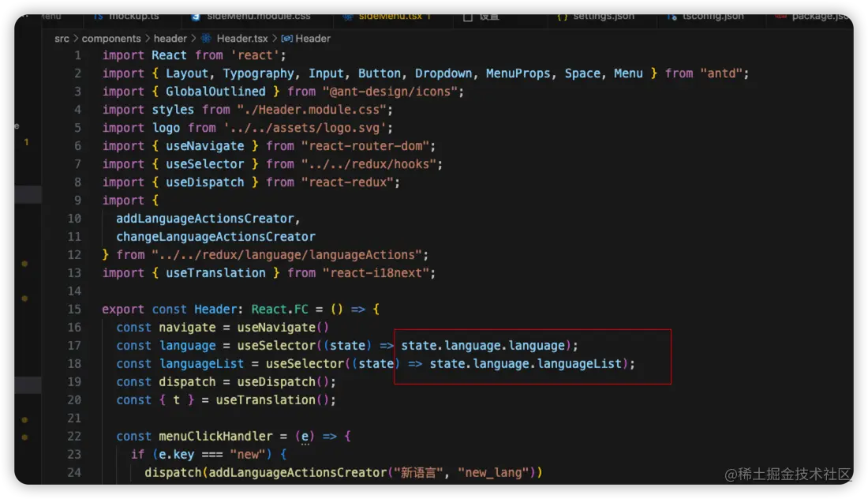Click the 'logo' identifier on line 5
Screen dimensions: 868x499
(166, 128)
